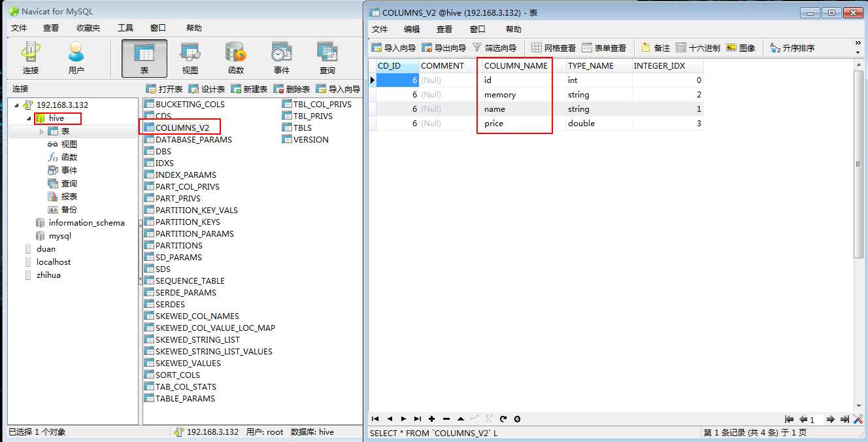Click 导入向导 in the Navicat main window
The image size is (868, 442).
pyautogui.click(x=338, y=89)
